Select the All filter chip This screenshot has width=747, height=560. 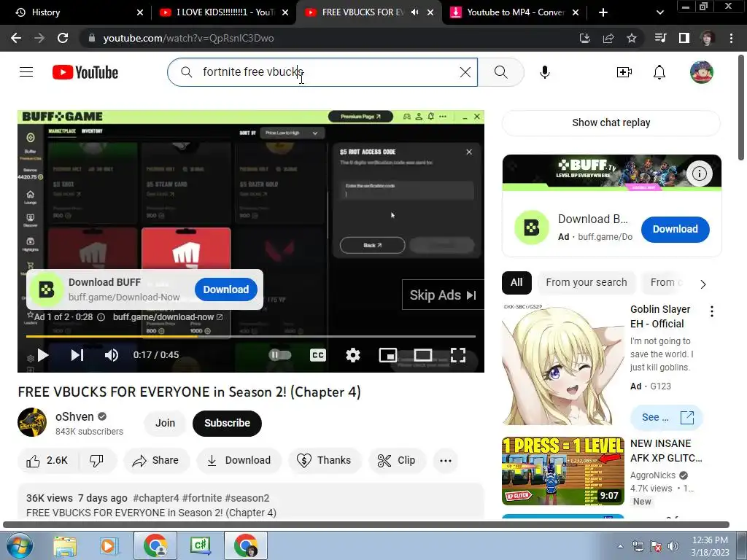tap(516, 282)
